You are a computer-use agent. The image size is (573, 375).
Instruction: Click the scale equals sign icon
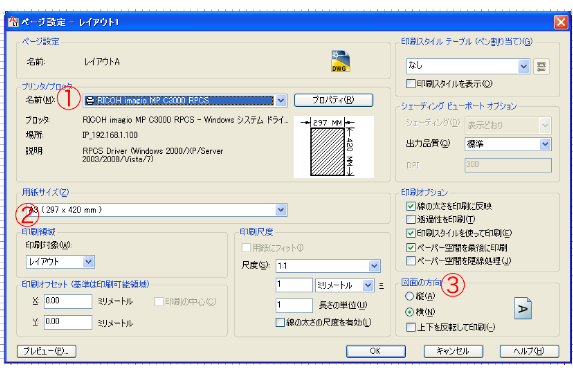382,286
